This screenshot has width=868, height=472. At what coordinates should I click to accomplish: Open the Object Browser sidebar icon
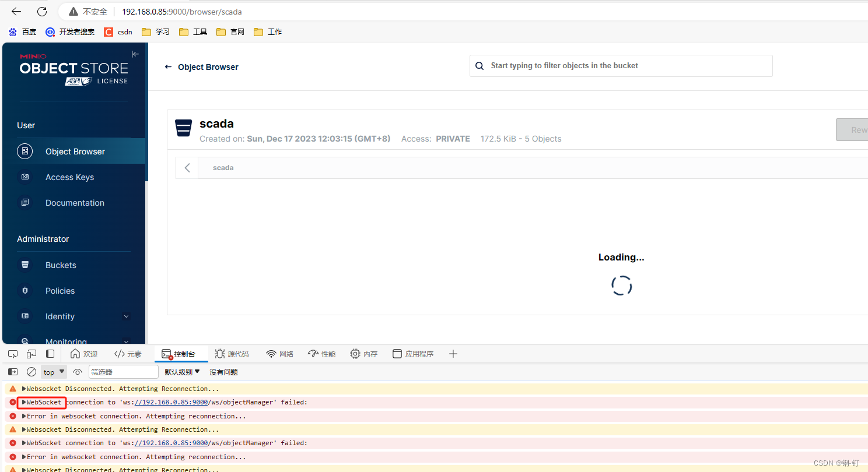pos(24,151)
